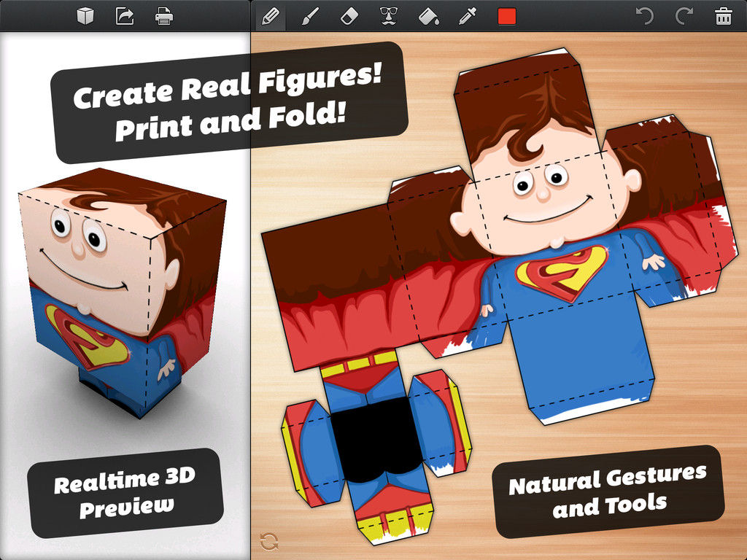Redo the undone action
747x560 pixels.
(684, 16)
